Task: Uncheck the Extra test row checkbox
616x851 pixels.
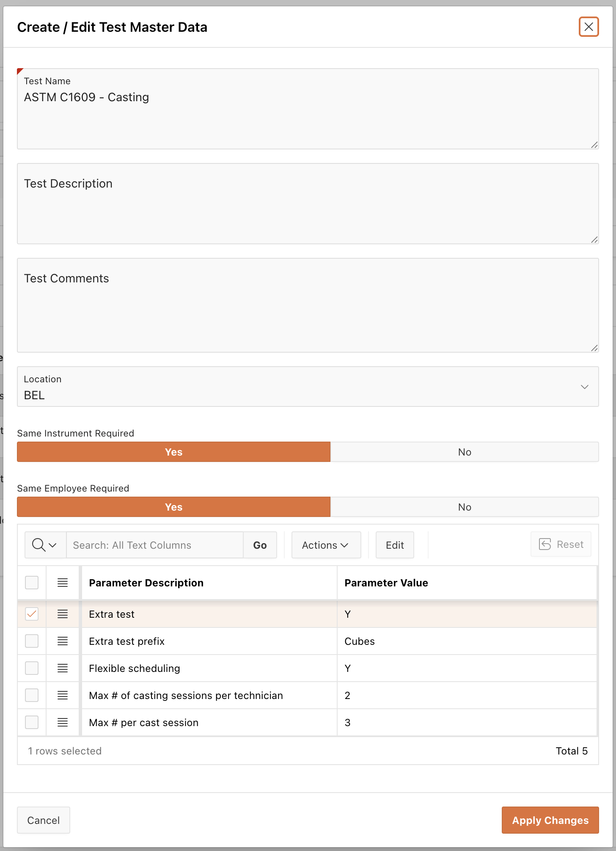Action: [x=32, y=614]
